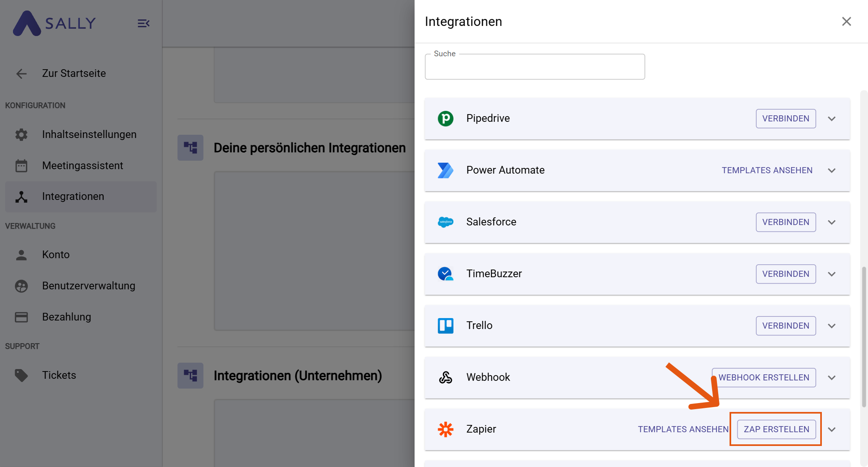Click the integrations list scrollbar
The image size is (868, 467).
tap(864, 337)
